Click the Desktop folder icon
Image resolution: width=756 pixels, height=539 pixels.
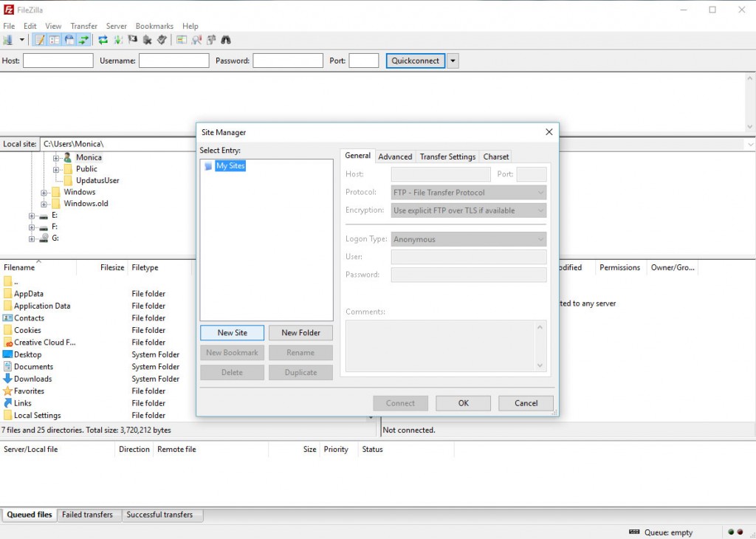pos(7,354)
